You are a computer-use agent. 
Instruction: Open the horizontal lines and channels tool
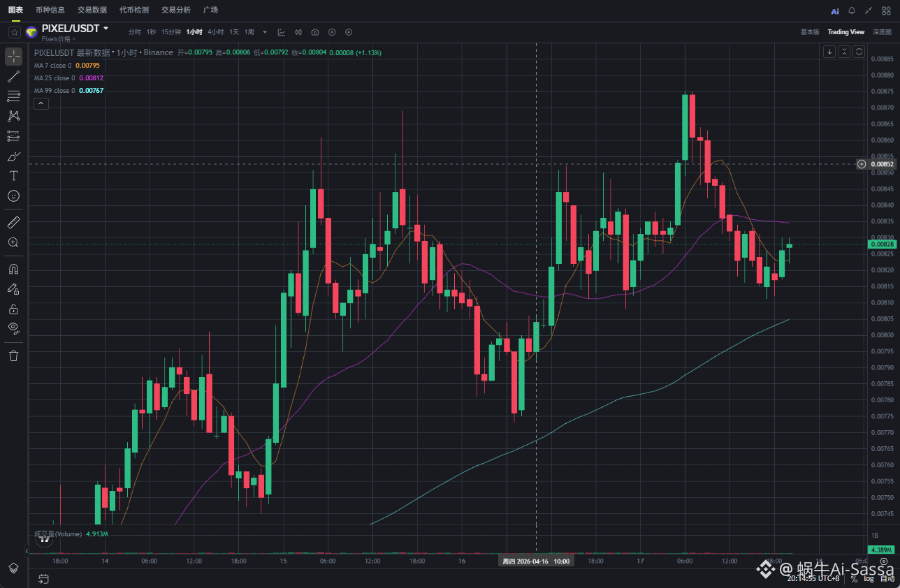tap(13, 96)
